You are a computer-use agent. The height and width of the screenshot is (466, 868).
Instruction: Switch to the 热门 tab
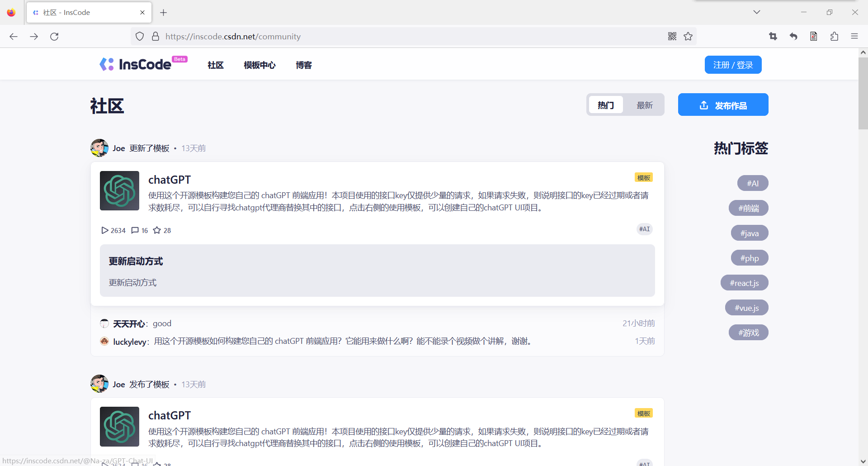click(x=606, y=105)
